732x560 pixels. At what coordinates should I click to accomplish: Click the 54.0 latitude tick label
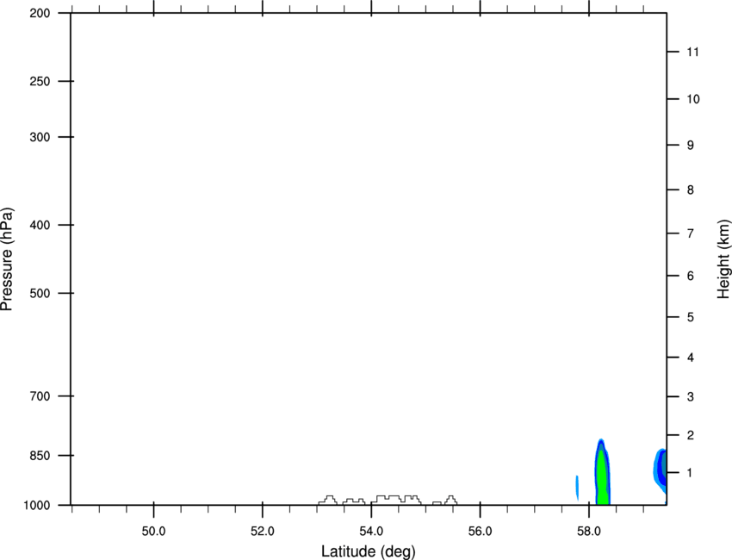click(371, 532)
